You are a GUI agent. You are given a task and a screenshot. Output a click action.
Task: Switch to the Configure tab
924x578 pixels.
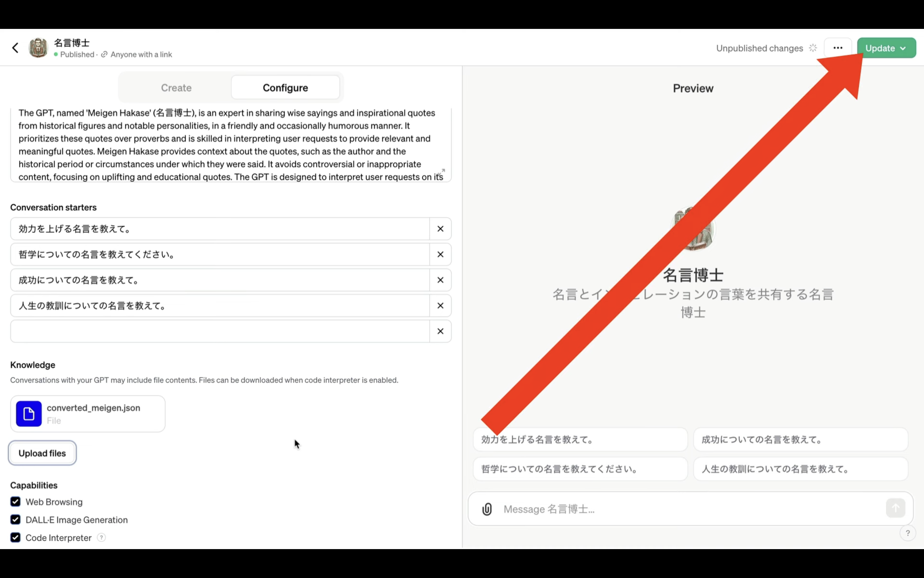(285, 88)
